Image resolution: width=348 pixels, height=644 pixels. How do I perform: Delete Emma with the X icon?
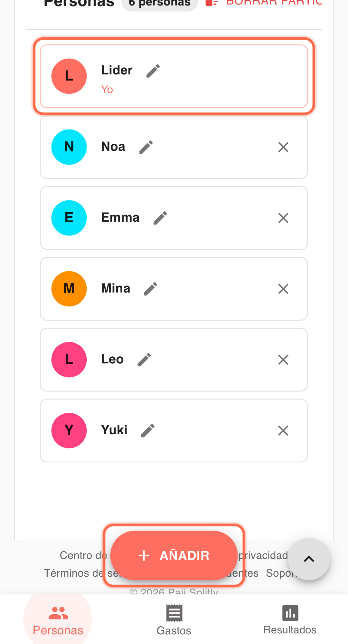283,218
